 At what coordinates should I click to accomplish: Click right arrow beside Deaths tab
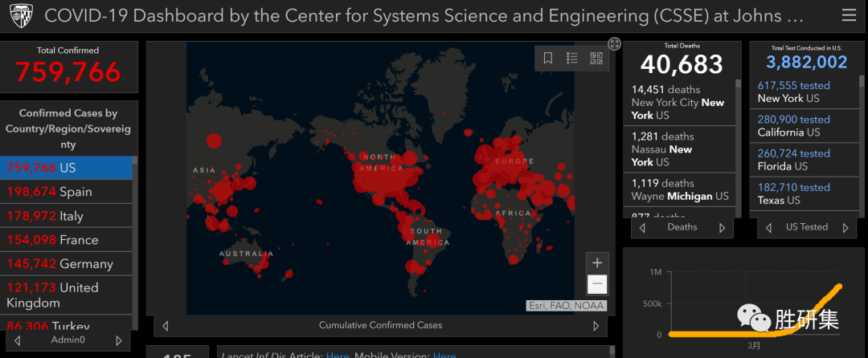pyautogui.click(x=722, y=228)
